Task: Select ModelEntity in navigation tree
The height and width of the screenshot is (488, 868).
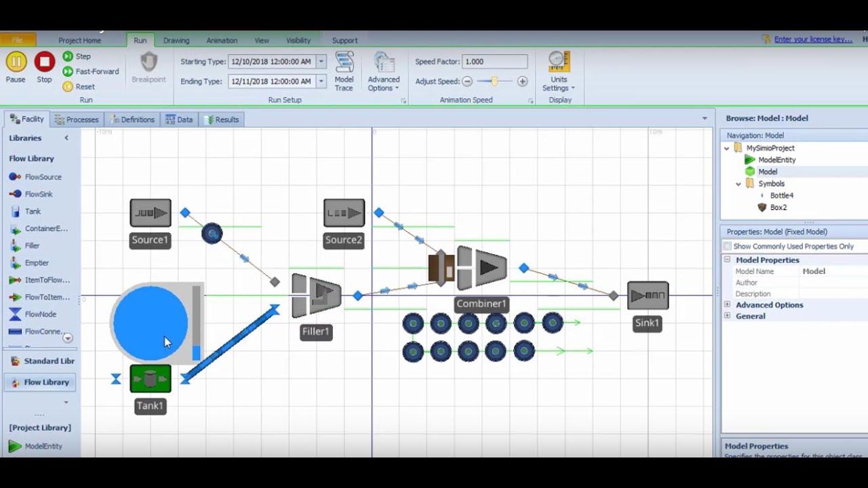Action: point(770,160)
